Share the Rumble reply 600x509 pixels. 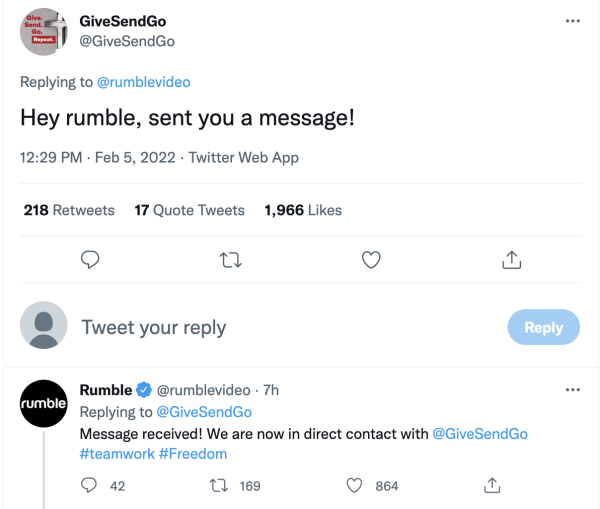coord(491,486)
